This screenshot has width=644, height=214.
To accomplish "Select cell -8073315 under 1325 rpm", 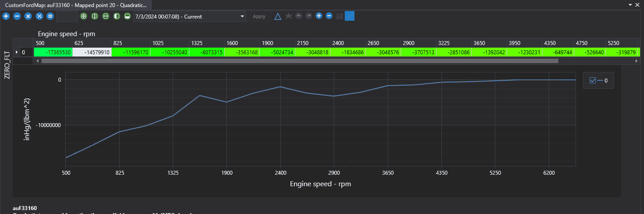I will tap(207, 52).
